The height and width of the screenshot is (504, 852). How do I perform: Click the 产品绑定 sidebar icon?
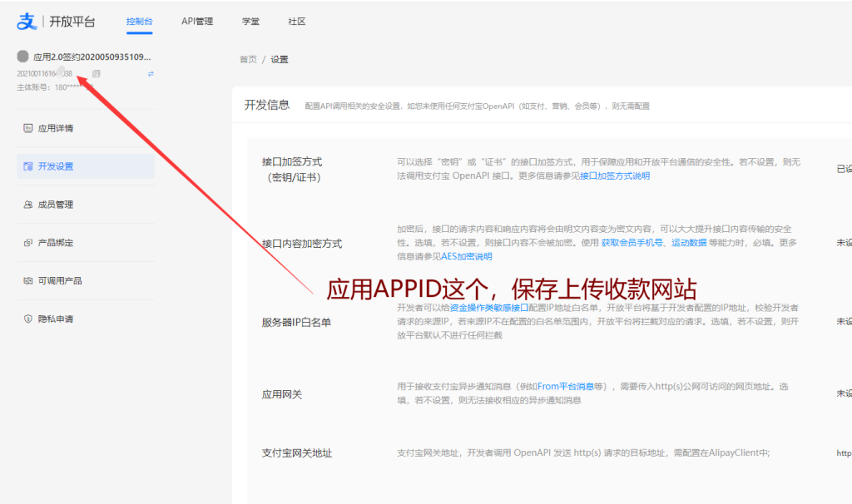pos(27,242)
